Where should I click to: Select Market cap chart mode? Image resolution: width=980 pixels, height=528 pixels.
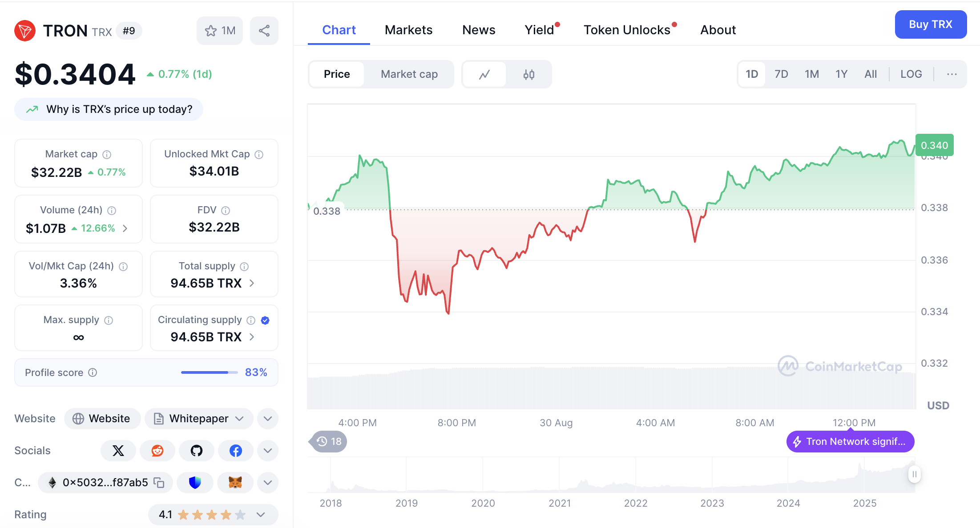pyautogui.click(x=409, y=74)
